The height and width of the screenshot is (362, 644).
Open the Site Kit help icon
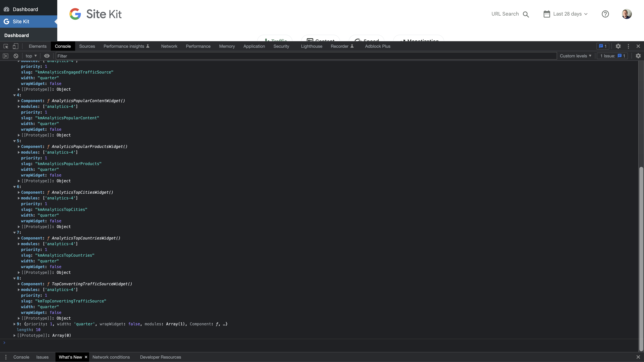tap(605, 14)
